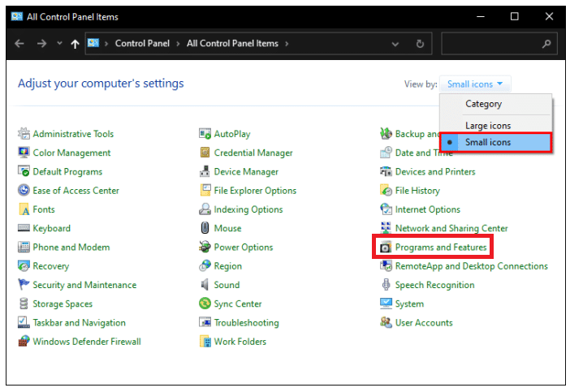Open Programs and Features link

pos(441,248)
